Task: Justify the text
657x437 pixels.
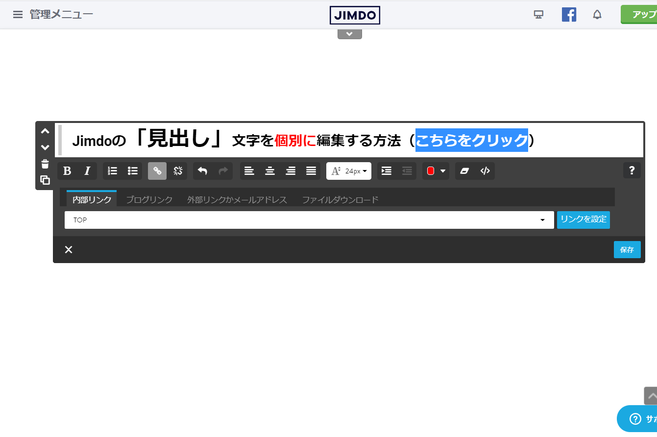Action: pyautogui.click(x=311, y=171)
